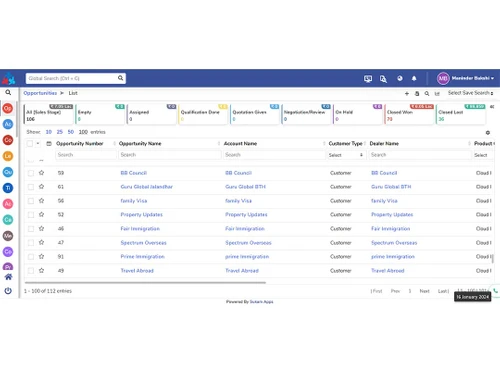Click the list toolbar search magnifier
The width and height of the screenshot is (500, 375).
pos(427,94)
